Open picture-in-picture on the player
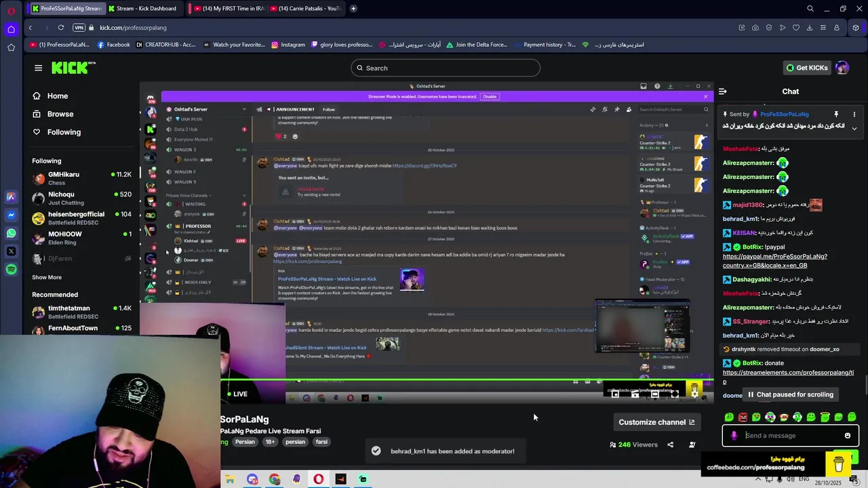The image size is (868, 488). click(615, 394)
